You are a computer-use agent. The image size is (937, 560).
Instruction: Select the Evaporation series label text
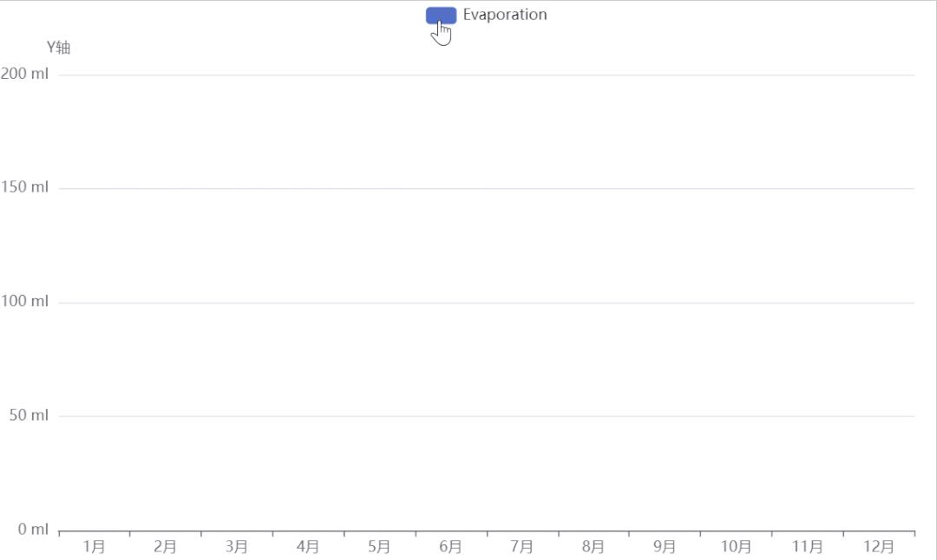tap(505, 14)
